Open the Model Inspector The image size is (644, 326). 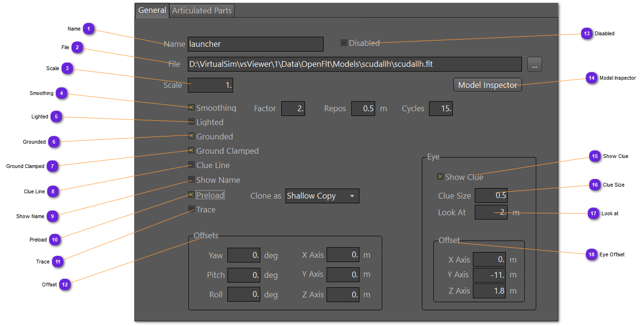click(487, 85)
